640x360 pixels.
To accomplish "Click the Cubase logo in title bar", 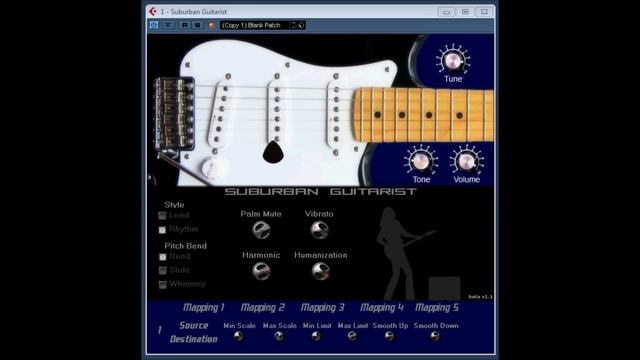I will coord(153,11).
